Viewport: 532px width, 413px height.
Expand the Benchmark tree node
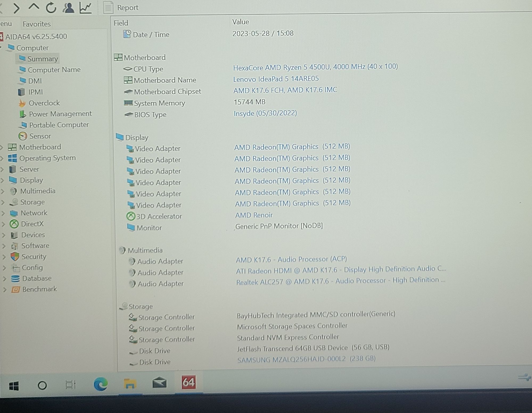click(4, 290)
